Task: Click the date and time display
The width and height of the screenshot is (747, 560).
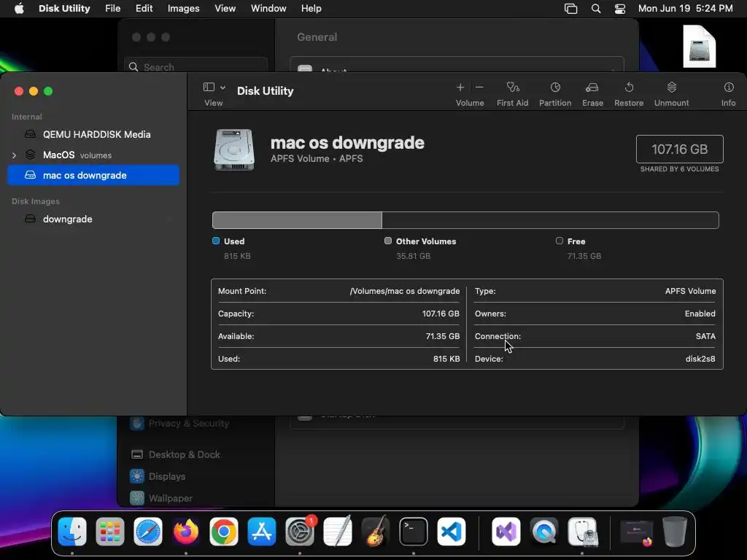Action: [685, 9]
